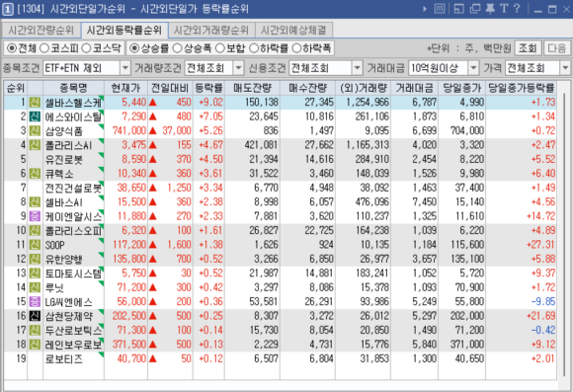Viewport: 573px width, 392px height.
Task: Select the 보합 radio button
Action: [x=220, y=48]
